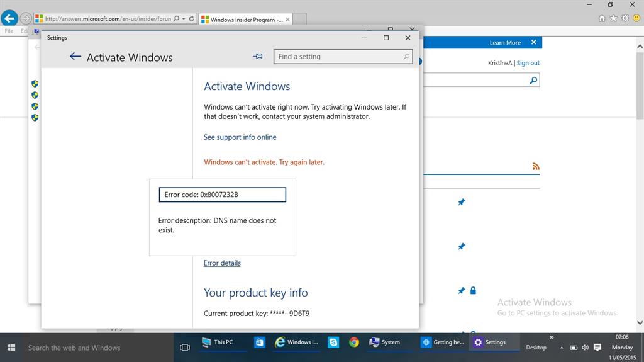The width and height of the screenshot is (644, 362).
Task: Click Internet Explorer back arrow button
Action: point(9,18)
